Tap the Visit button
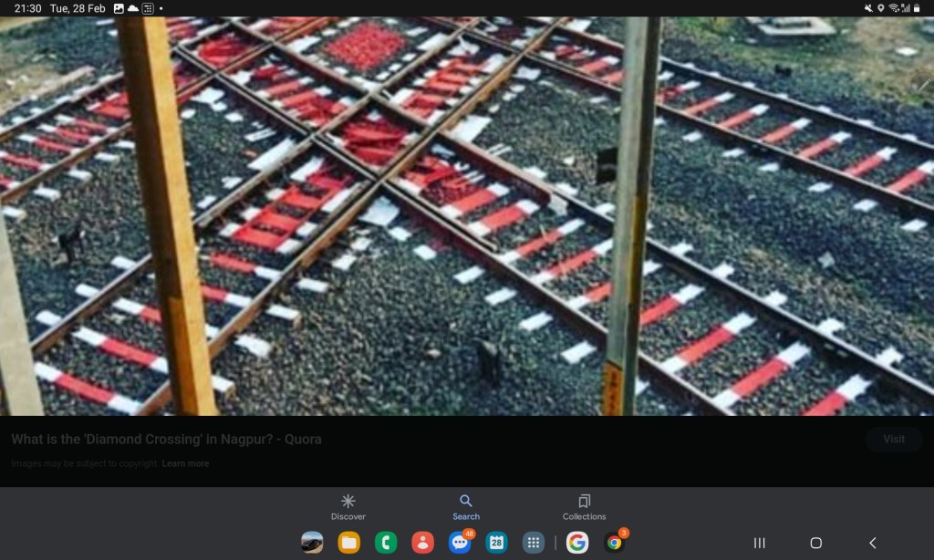Viewport: 934px width, 560px height. 894,440
